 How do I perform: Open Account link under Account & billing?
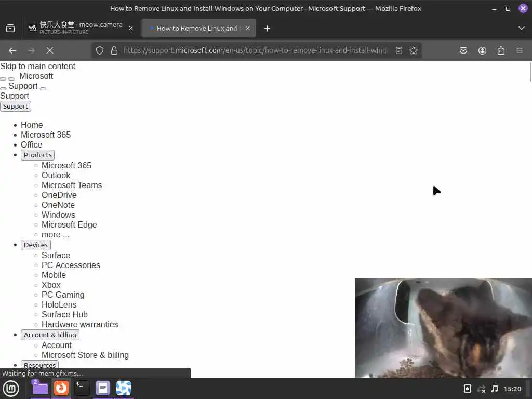point(57,345)
